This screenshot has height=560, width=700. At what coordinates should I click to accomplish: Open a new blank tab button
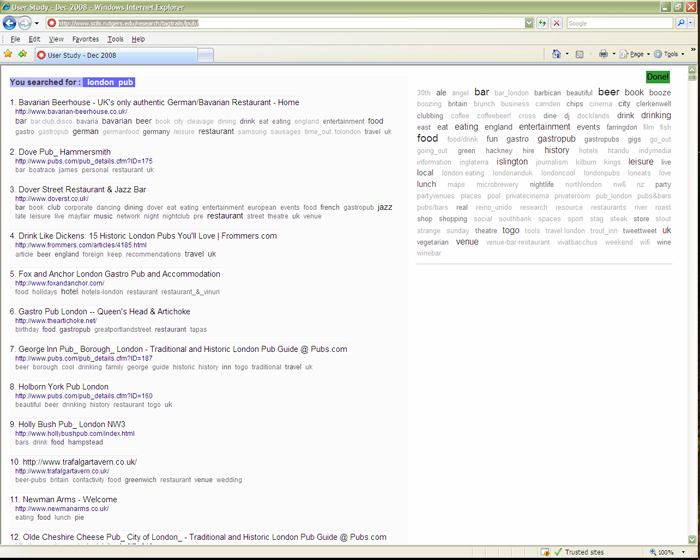[x=205, y=55]
